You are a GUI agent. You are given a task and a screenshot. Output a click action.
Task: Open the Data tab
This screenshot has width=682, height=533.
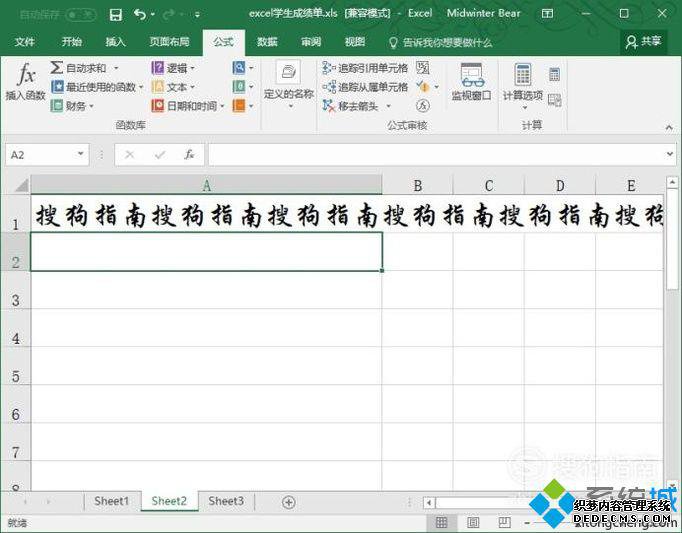(x=267, y=42)
